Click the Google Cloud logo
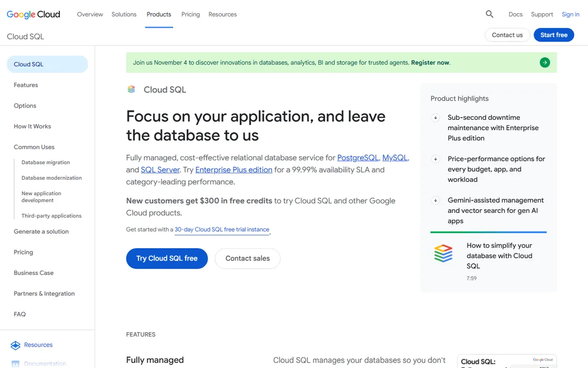588x368 pixels. point(33,14)
